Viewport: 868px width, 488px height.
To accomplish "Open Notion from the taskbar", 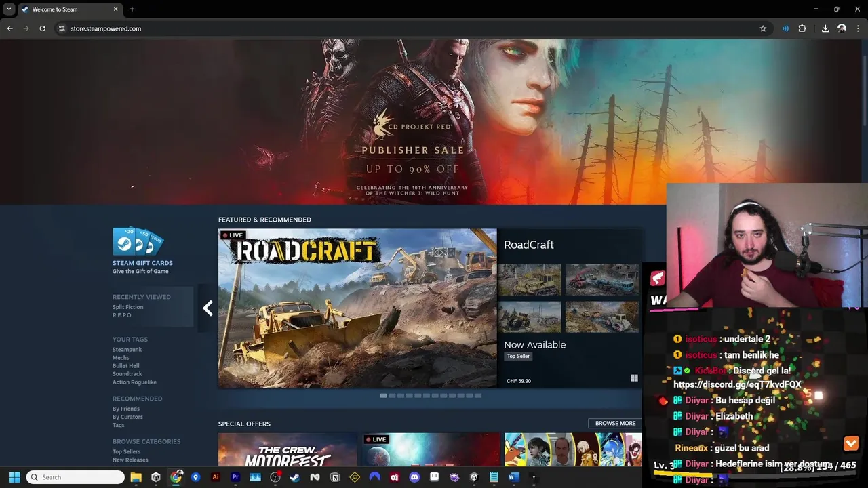I will [335, 477].
